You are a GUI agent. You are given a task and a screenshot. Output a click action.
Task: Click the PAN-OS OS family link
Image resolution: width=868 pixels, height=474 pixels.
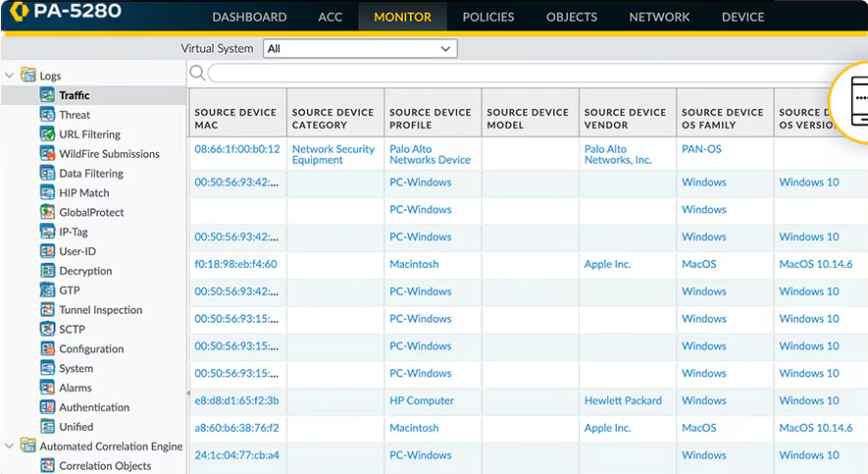point(701,149)
